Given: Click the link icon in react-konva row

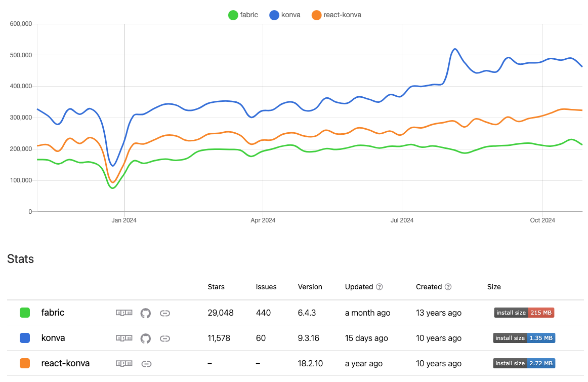Looking at the screenshot, I should pyautogui.click(x=146, y=363).
